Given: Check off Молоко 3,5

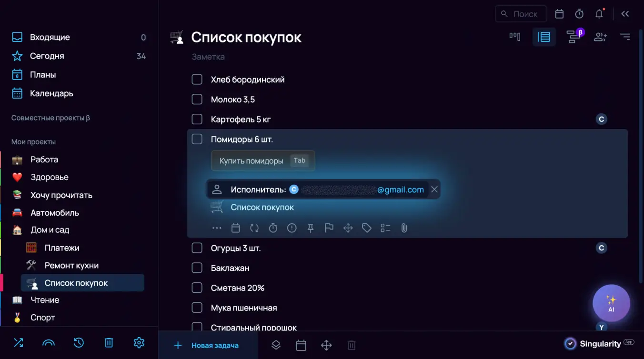Looking at the screenshot, I should point(197,100).
